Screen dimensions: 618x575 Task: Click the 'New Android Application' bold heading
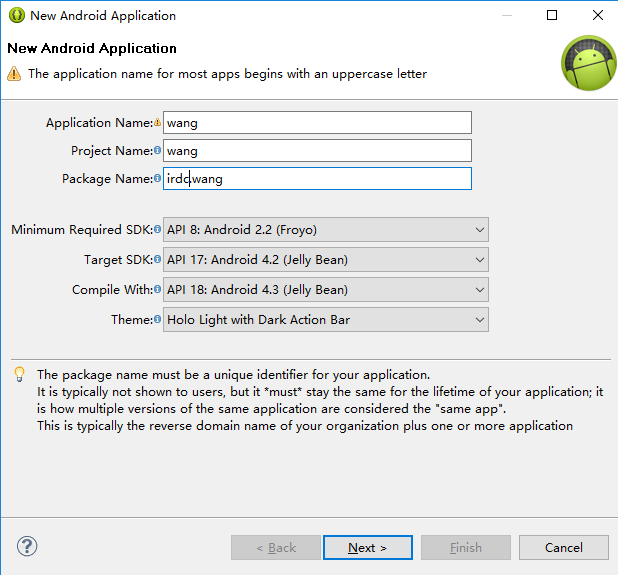coord(92,48)
